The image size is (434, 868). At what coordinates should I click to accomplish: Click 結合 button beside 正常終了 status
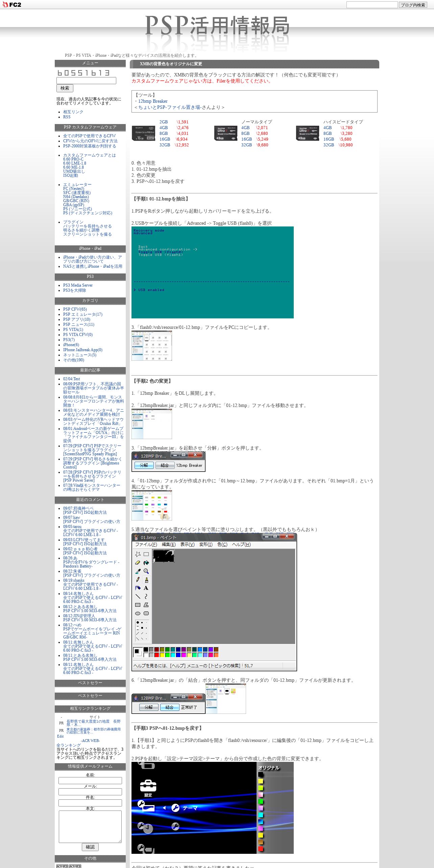point(169,707)
